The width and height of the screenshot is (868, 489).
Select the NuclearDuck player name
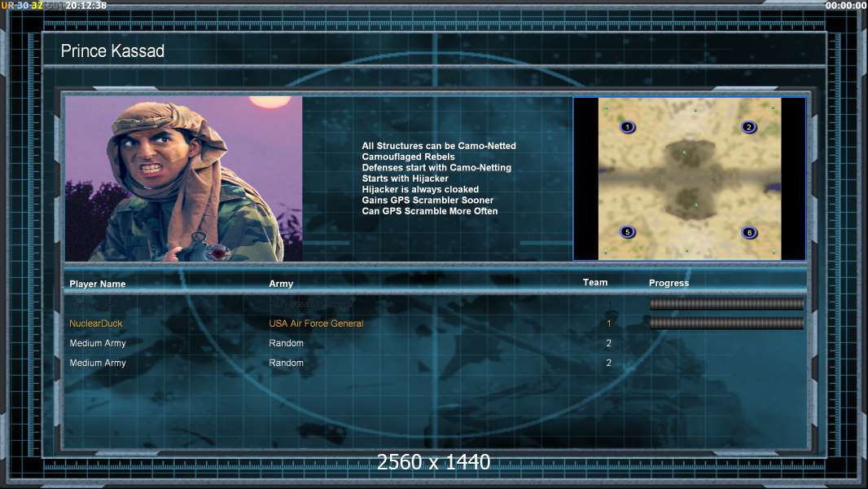pos(96,324)
